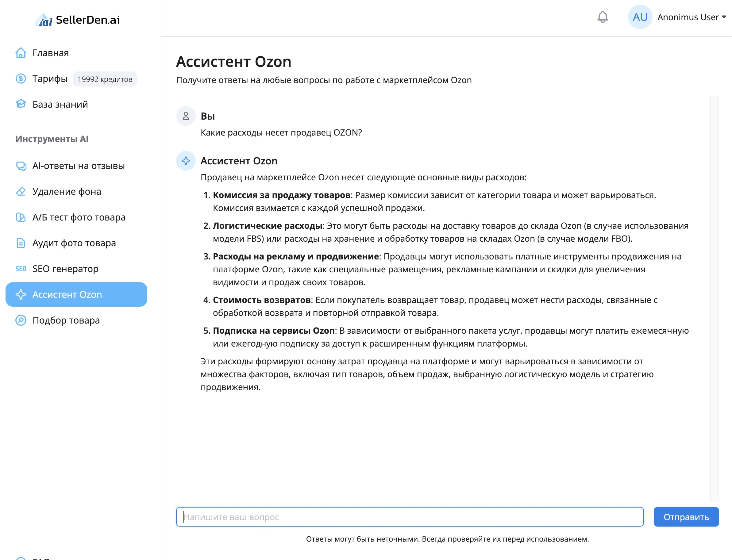Click the Ассистент Ozon sender label in chat
This screenshot has height=560, width=732.
tap(239, 161)
